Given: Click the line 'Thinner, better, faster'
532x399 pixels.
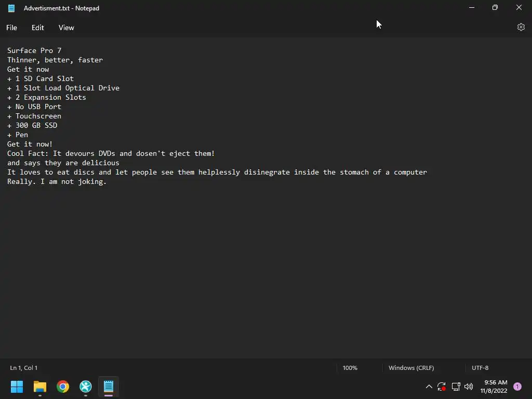Looking at the screenshot, I should pos(55,60).
